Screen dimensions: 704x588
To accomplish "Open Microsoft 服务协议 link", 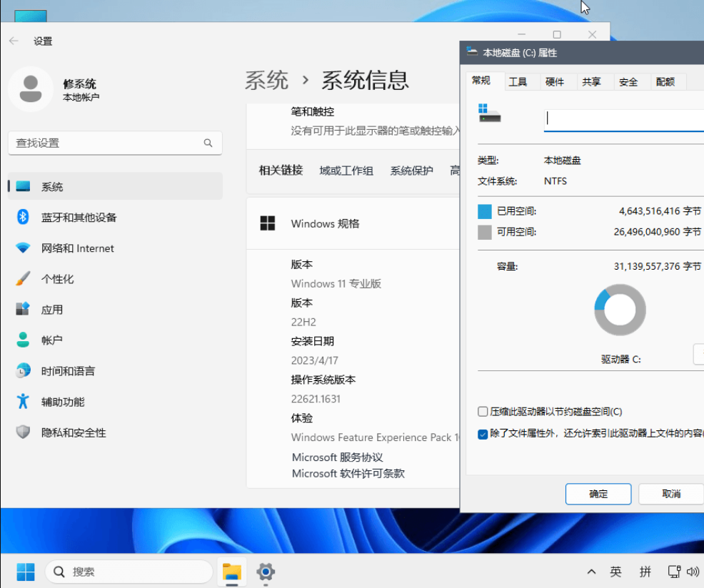I will click(x=337, y=457).
